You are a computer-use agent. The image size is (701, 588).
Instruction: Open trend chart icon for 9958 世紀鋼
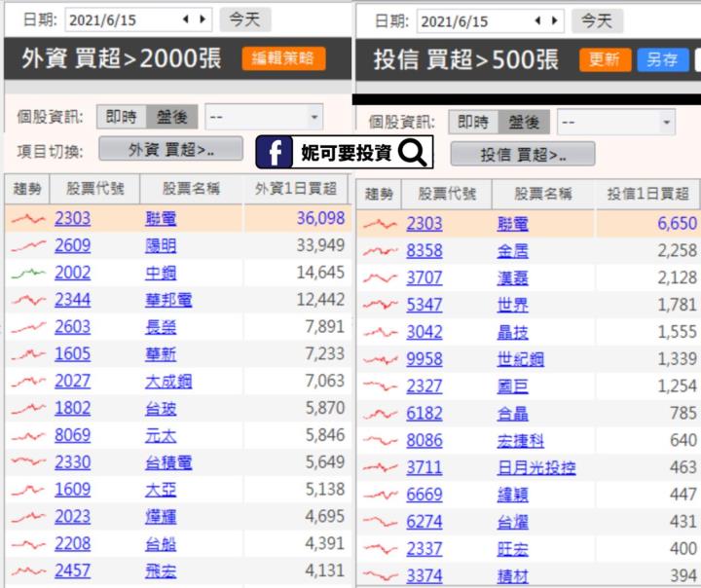click(380, 359)
